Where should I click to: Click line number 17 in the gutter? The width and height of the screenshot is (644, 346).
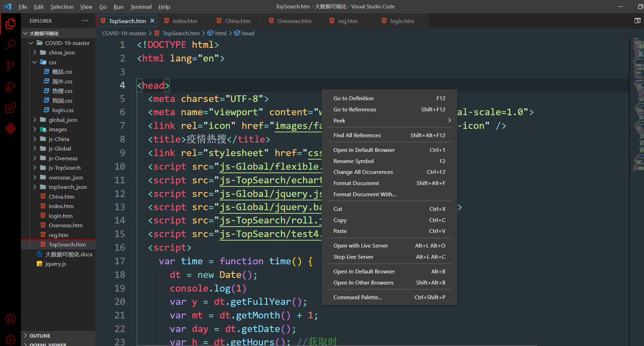click(x=120, y=261)
